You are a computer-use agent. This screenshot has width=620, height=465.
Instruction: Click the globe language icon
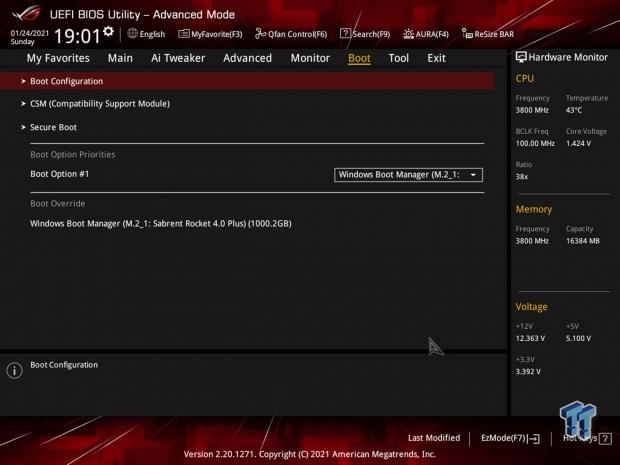click(x=132, y=34)
